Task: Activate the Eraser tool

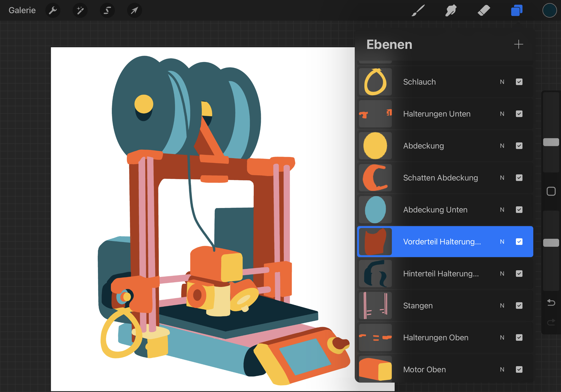Action: pyautogui.click(x=483, y=10)
